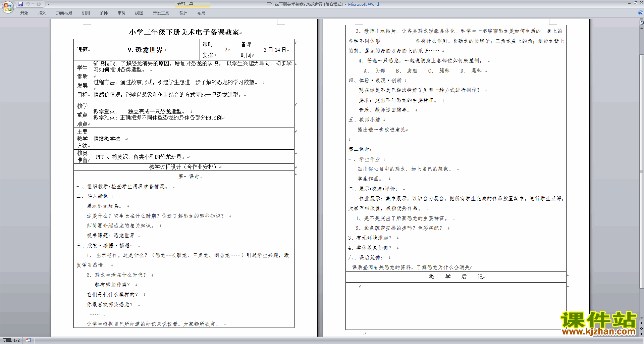This screenshot has height=344, width=644.
Task: Click the 情境教学法 text
Action: coord(107,139)
